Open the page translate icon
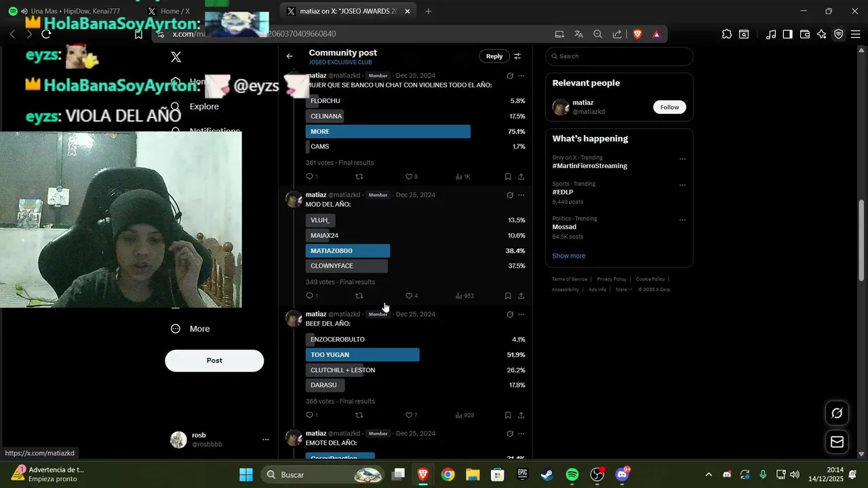 [x=578, y=34]
